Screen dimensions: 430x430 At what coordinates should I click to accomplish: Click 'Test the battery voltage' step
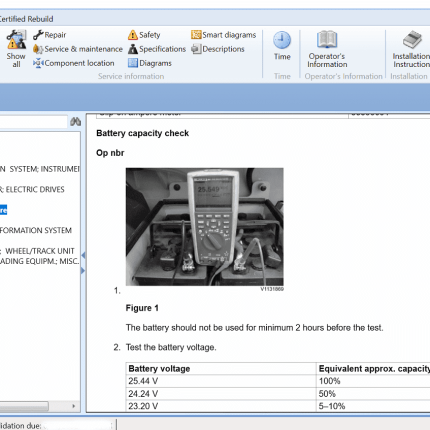171,347
